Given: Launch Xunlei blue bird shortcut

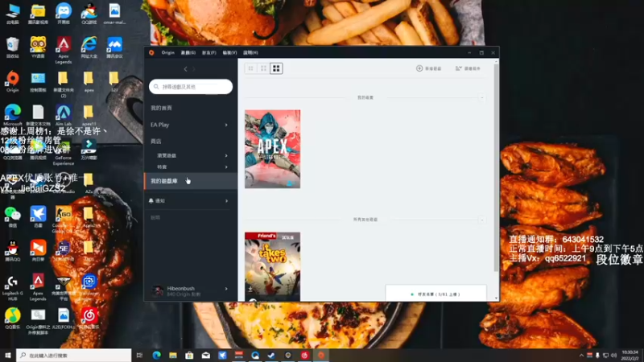Looking at the screenshot, I should coord(38,216).
